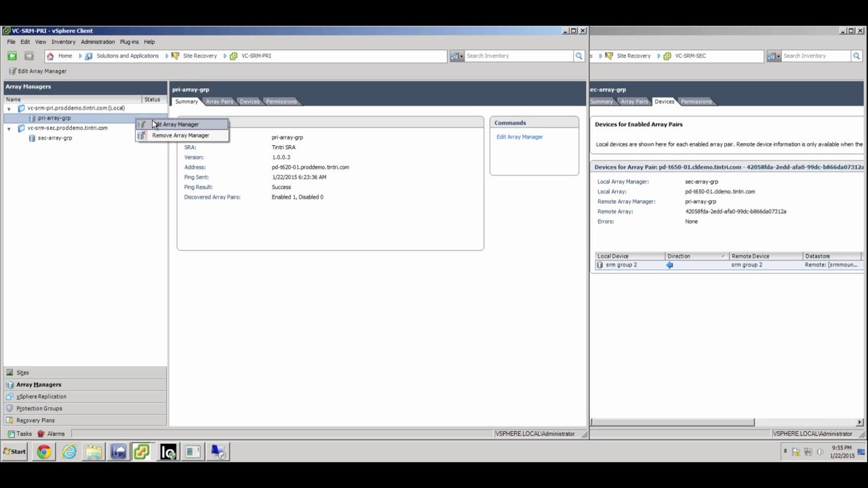Click the blue direction arrow for srm group 2
868x488 pixels.
pos(669,265)
